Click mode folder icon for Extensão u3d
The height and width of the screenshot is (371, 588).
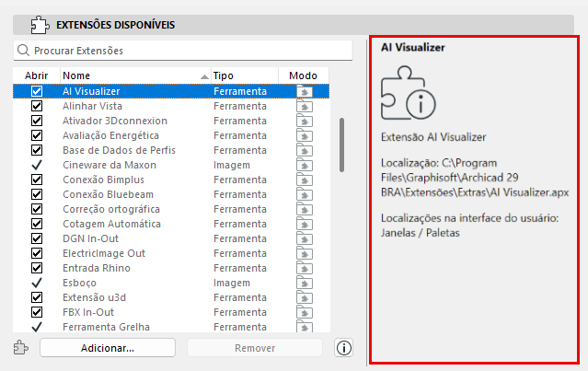point(305,298)
